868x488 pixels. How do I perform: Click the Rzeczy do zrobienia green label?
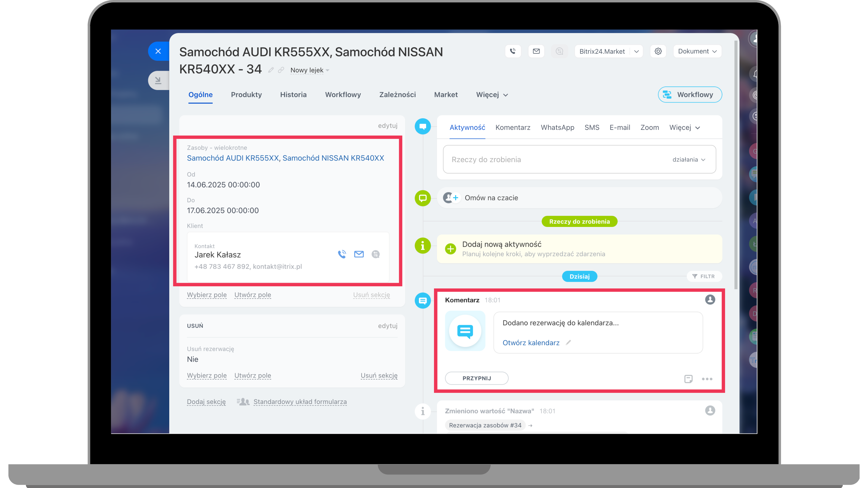pyautogui.click(x=579, y=221)
